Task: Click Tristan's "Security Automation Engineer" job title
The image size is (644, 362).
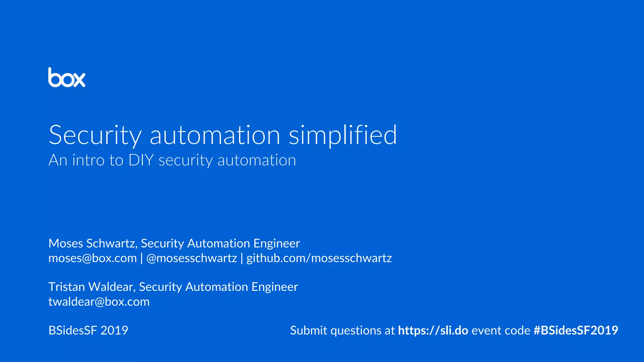Action: point(219,287)
